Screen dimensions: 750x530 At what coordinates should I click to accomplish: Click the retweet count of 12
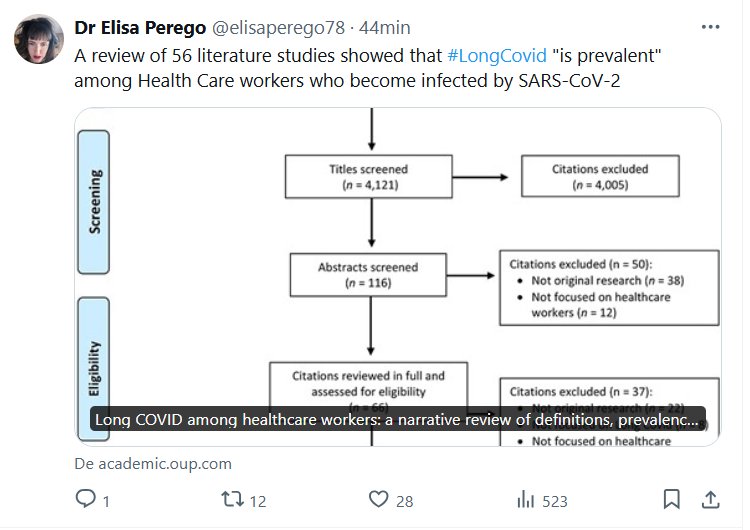[257, 500]
